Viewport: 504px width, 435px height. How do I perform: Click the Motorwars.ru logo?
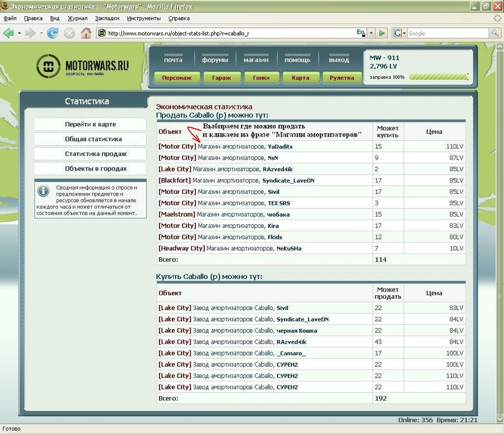pyautogui.click(x=82, y=66)
